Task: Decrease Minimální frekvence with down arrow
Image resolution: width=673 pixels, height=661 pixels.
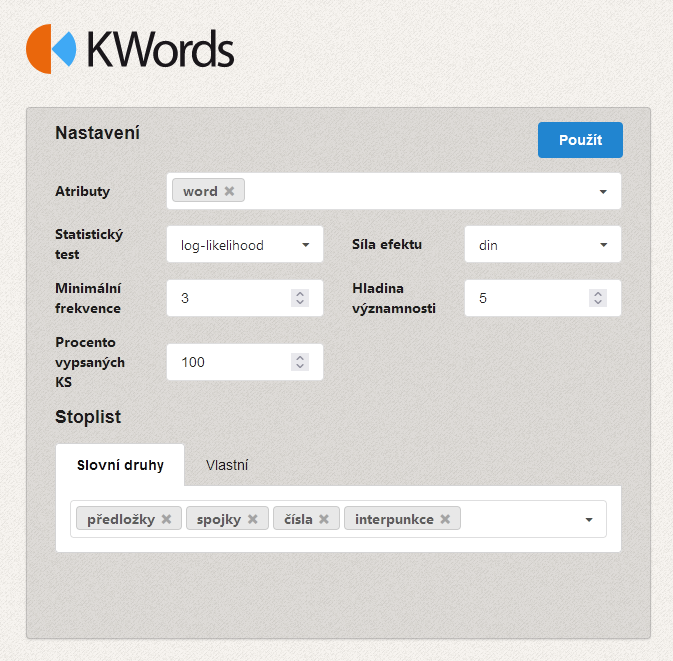Action: click(300, 302)
